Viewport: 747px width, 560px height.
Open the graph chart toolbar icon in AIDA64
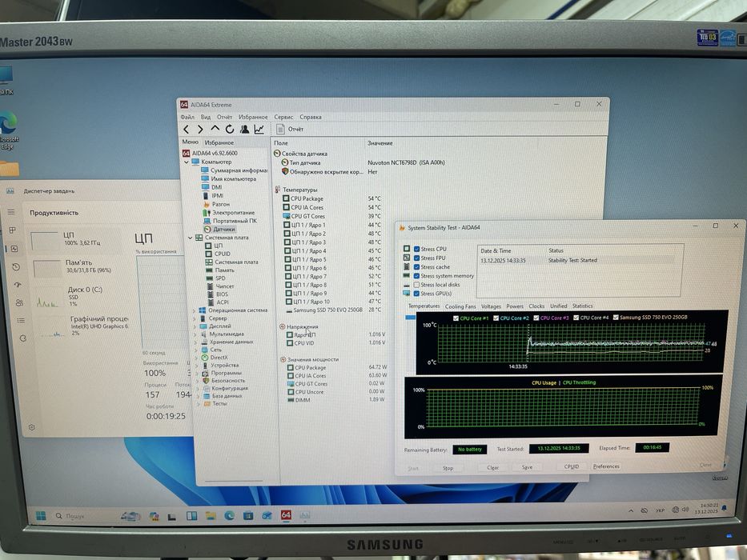coord(259,129)
